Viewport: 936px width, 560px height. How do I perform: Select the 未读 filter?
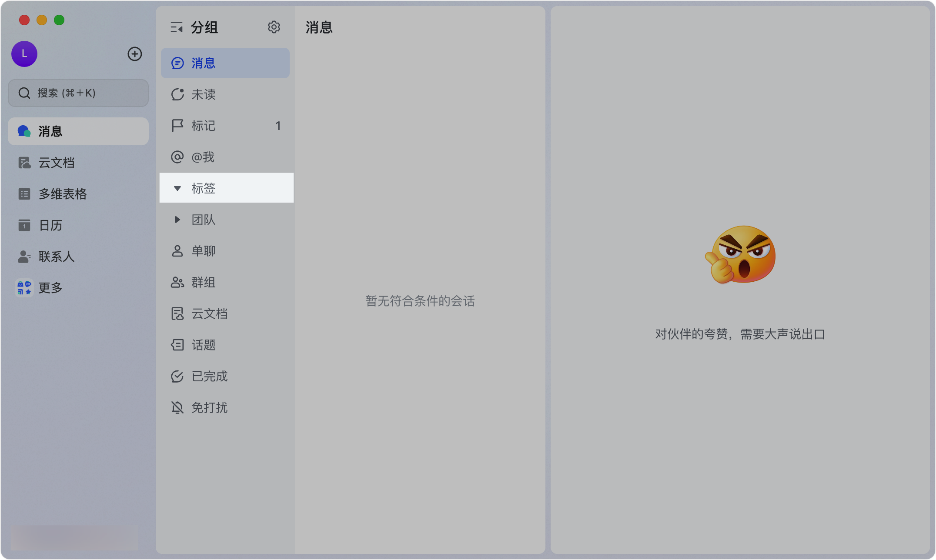pos(204,94)
